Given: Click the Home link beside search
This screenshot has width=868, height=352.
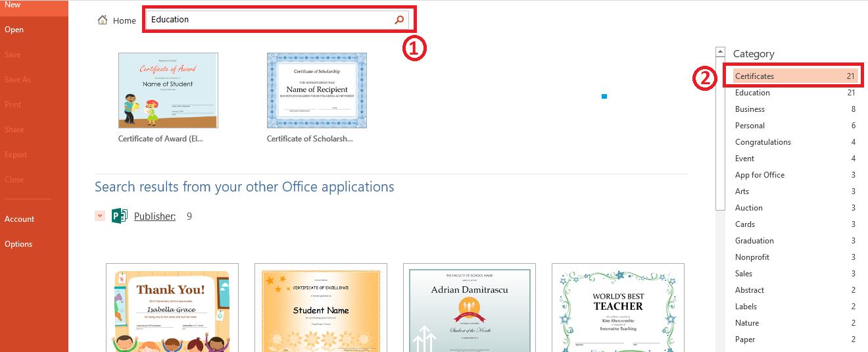Looking at the screenshot, I should click(124, 20).
